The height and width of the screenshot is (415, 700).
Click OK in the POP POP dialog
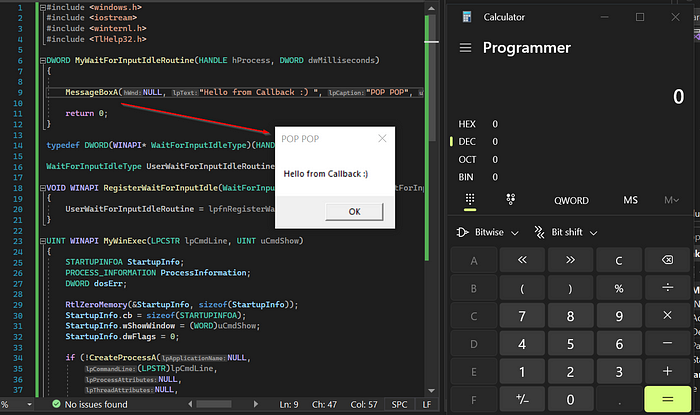(x=354, y=212)
